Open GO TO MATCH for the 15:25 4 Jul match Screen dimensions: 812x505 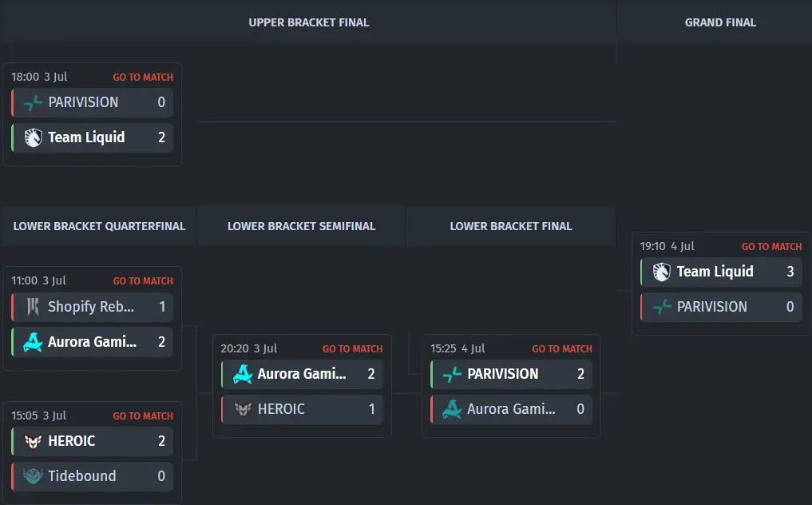[x=562, y=349]
